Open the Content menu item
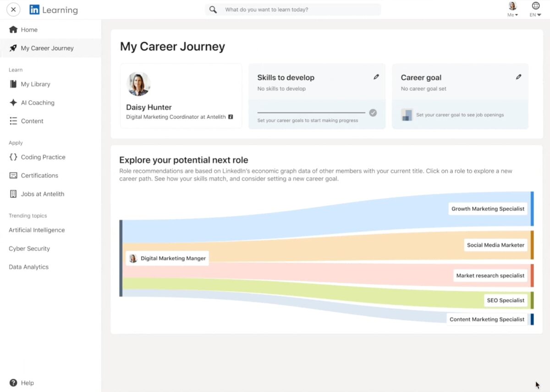 click(x=32, y=121)
